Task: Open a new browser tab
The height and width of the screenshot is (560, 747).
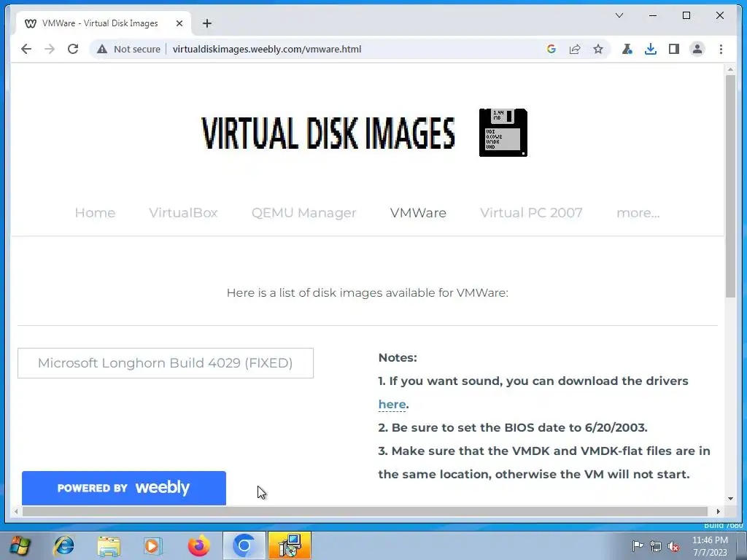Action: (x=206, y=23)
